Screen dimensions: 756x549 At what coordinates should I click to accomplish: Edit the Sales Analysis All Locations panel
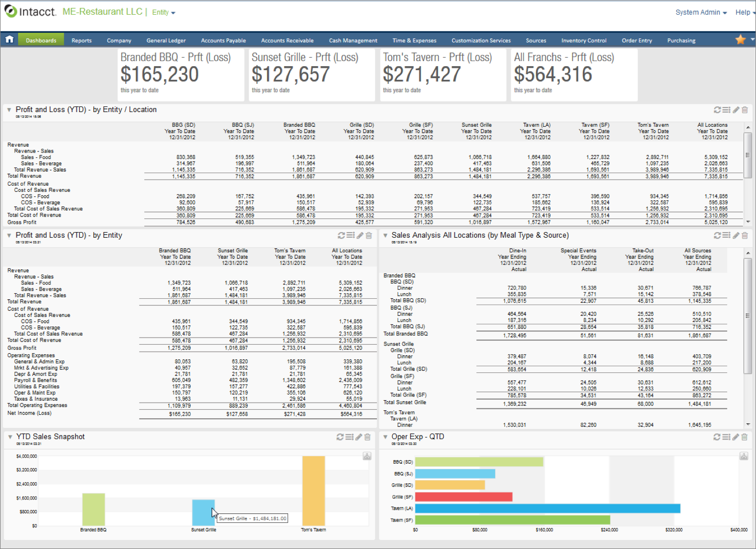[x=736, y=235]
